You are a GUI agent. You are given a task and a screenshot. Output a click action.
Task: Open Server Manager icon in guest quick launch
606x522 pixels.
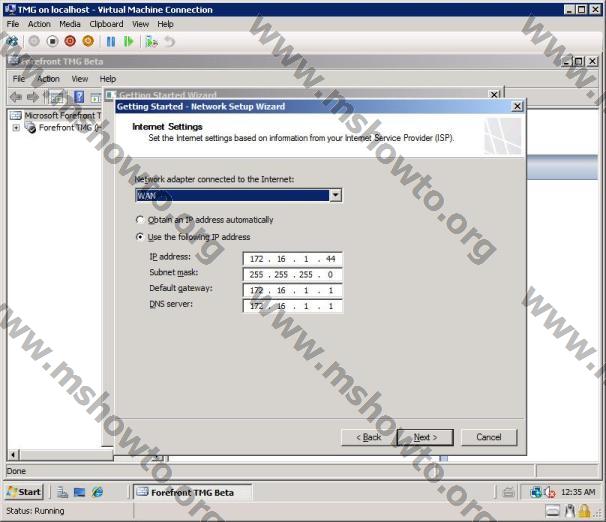(62, 492)
